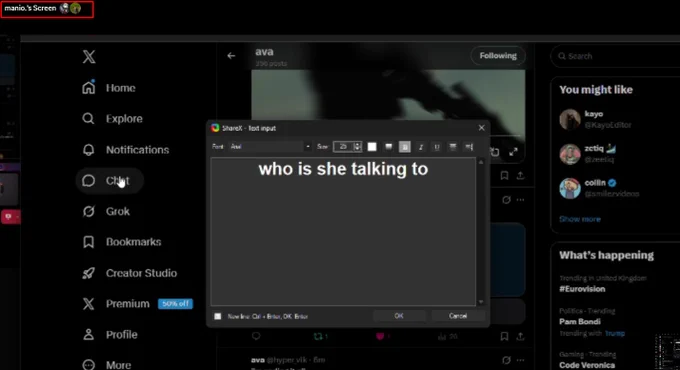Image resolution: width=680 pixels, height=370 pixels.
Task: Increase font size with stepper up arrow
Action: [x=358, y=144]
